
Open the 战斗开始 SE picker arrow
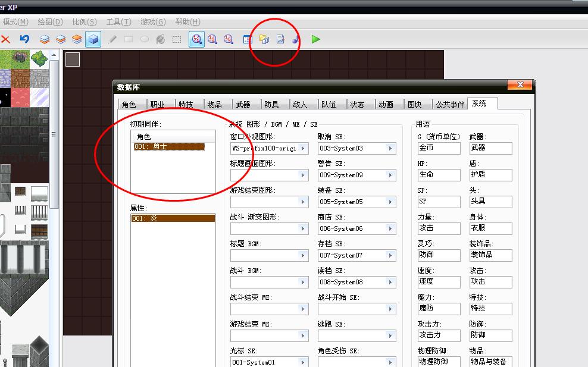coord(391,309)
